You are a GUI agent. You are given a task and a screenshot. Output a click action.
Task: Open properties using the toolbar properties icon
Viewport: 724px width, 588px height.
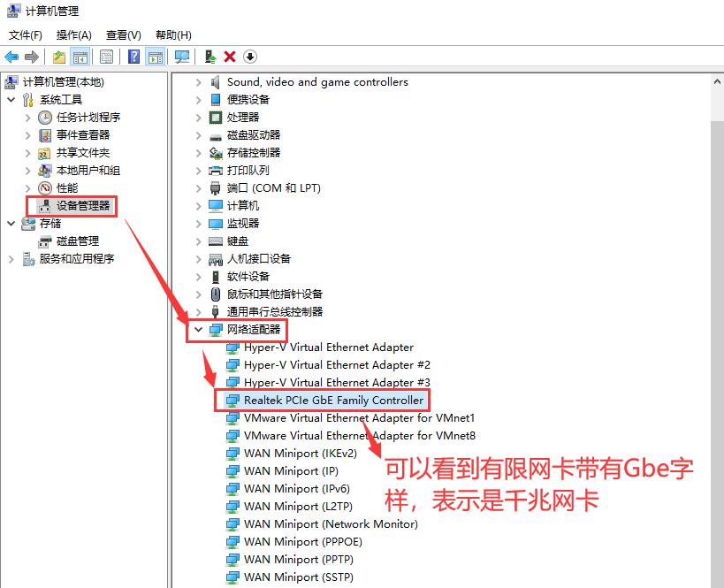pyautogui.click(x=105, y=57)
